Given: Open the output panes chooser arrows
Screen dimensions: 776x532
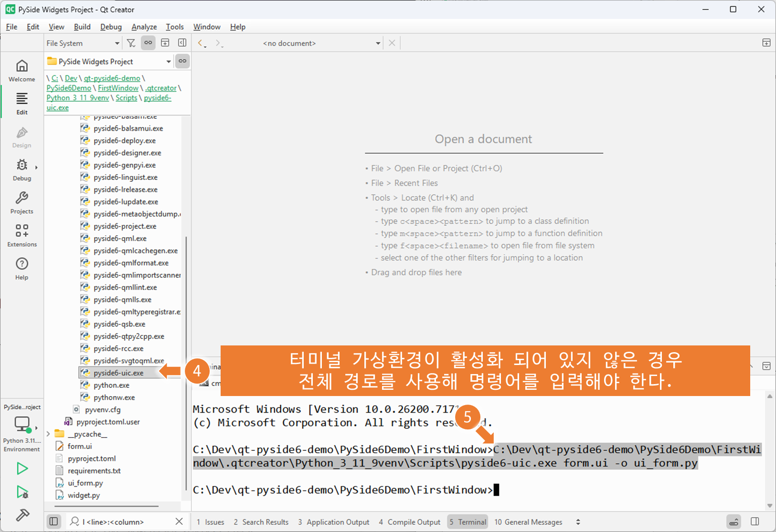Looking at the screenshot, I should coord(578,522).
